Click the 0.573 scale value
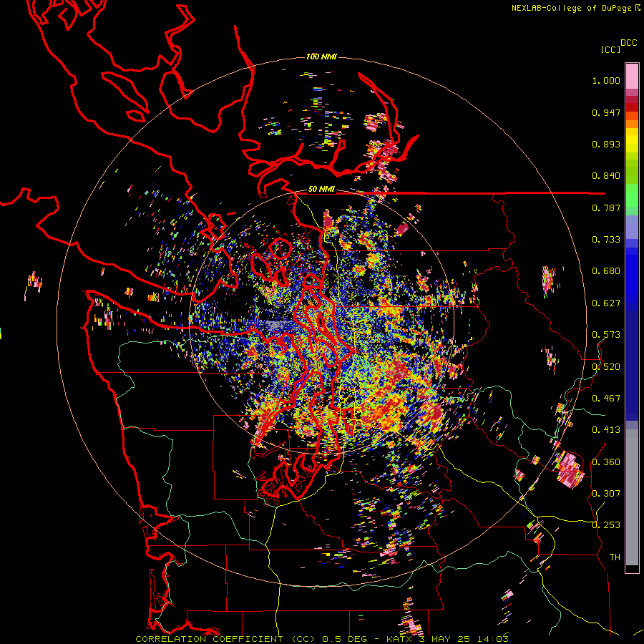The height and width of the screenshot is (644, 644). [x=606, y=335]
